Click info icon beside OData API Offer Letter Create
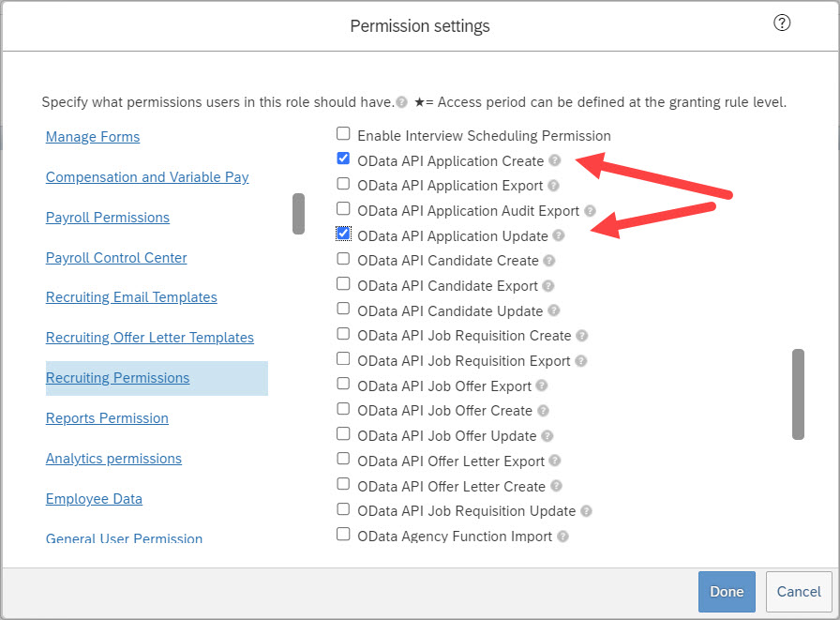 pos(557,486)
